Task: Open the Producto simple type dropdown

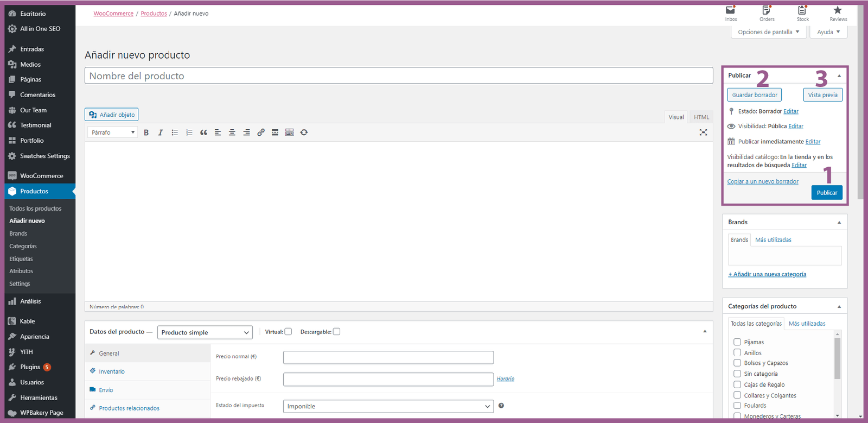Action: (205, 332)
